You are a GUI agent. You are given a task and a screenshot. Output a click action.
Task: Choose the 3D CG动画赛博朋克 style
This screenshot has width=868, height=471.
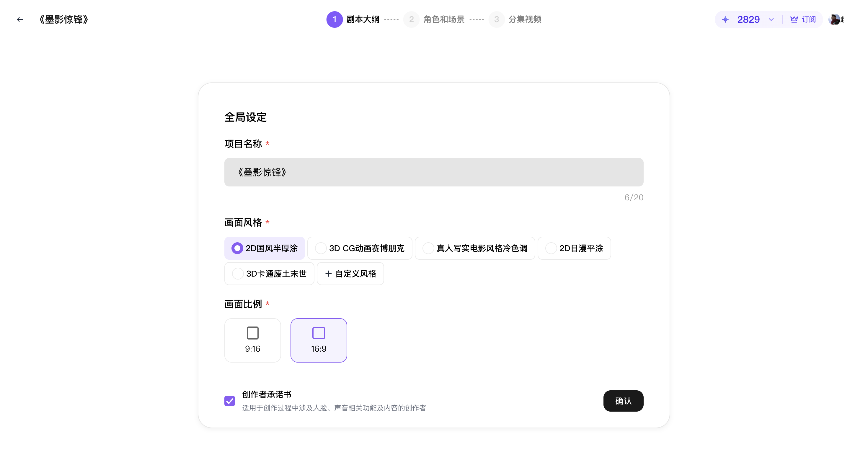point(360,248)
